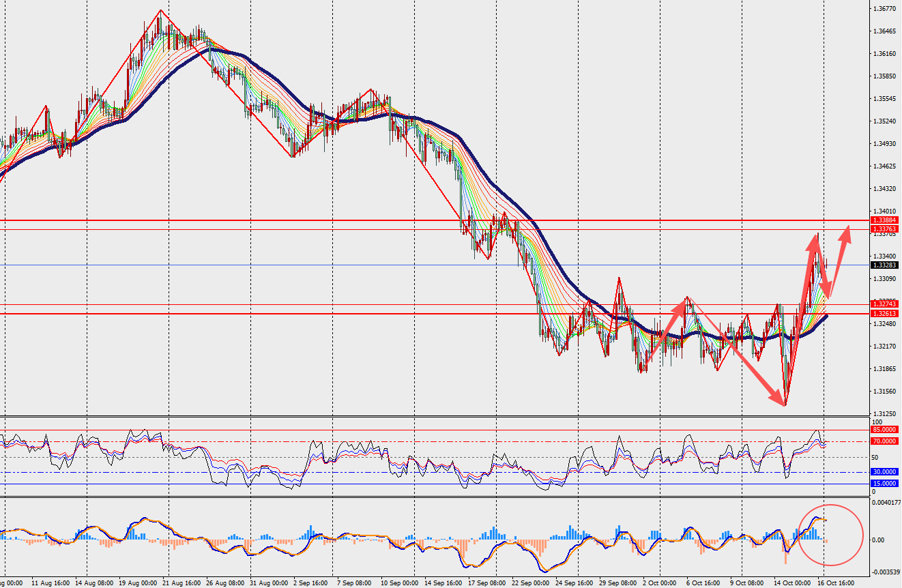Image resolution: width=902 pixels, height=588 pixels.
Task: Select the 85.0000 overbought level label
Action: pos(885,430)
